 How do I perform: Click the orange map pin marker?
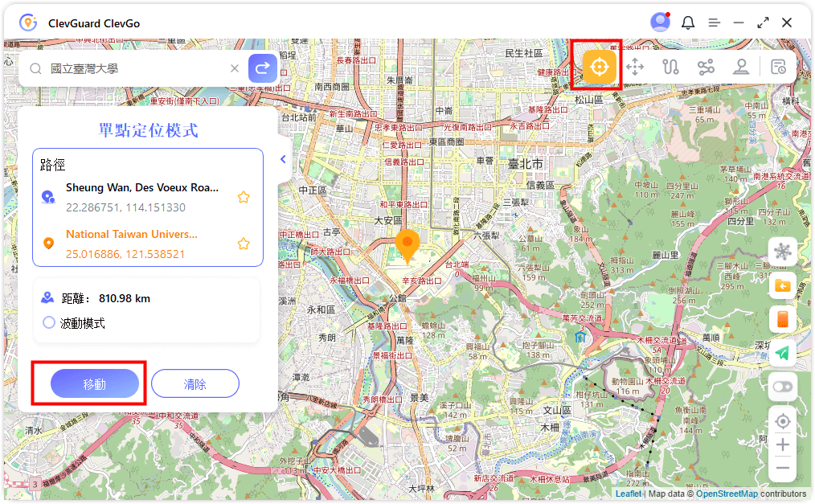407,246
